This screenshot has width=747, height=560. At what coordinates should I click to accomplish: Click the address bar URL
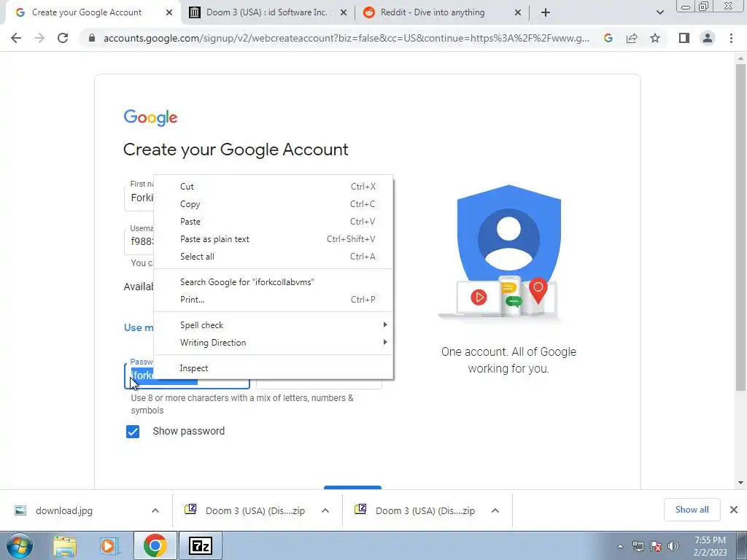coord(347,38)
